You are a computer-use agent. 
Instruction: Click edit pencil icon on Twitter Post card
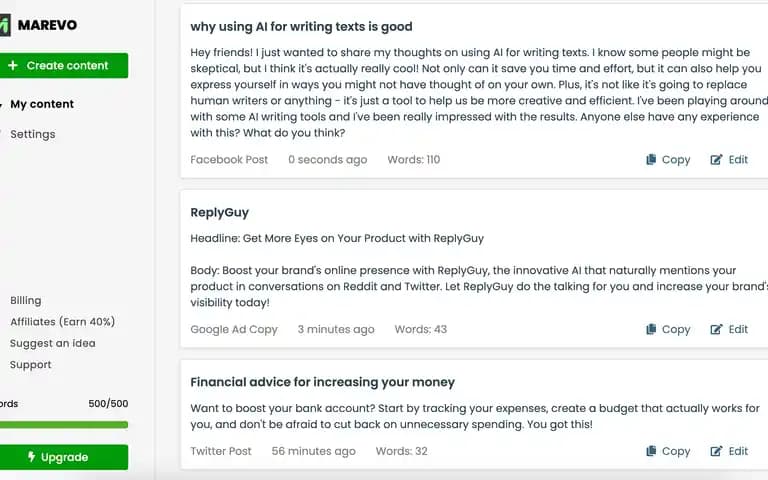(716, 451)
